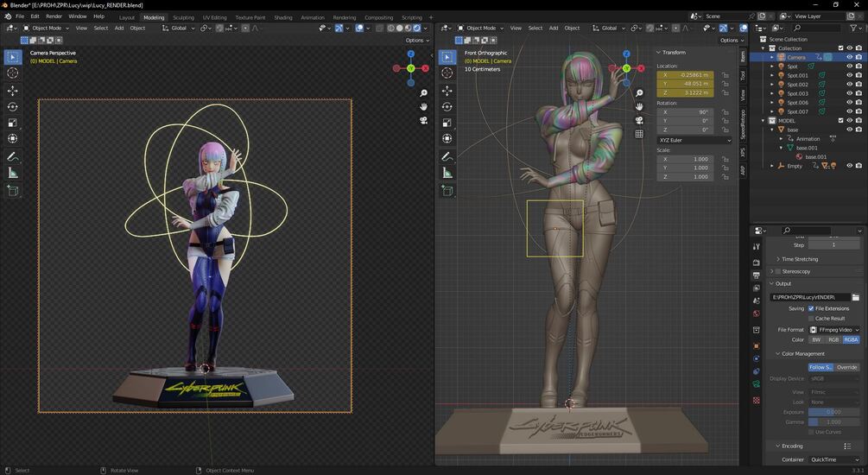868x475 pixels.
Task: Open the Container QuickTime dropdown
Action: 835,459
